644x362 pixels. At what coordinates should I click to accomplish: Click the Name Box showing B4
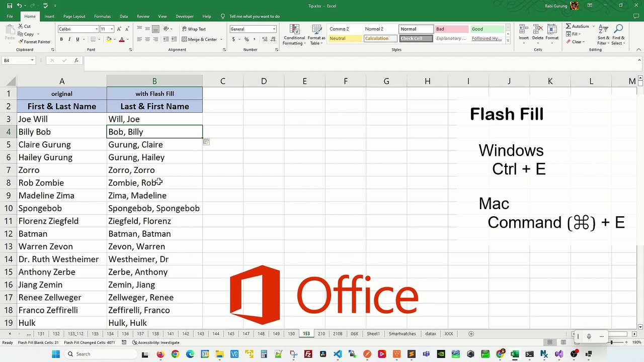tap(18, 60)
